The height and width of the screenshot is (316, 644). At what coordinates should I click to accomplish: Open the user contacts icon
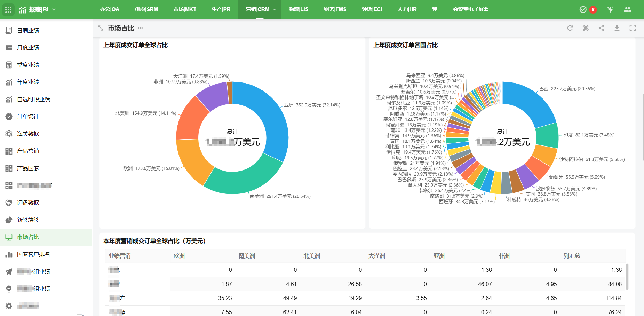(628, 9)
